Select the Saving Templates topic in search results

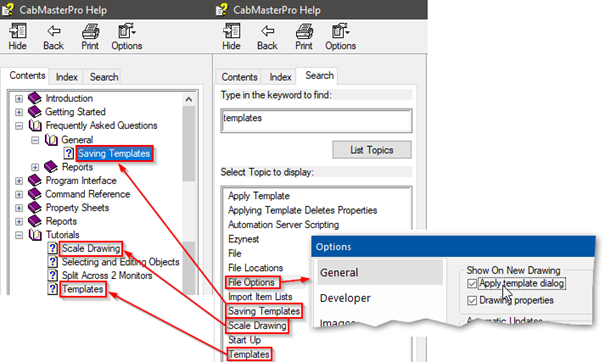coord(264,311)
